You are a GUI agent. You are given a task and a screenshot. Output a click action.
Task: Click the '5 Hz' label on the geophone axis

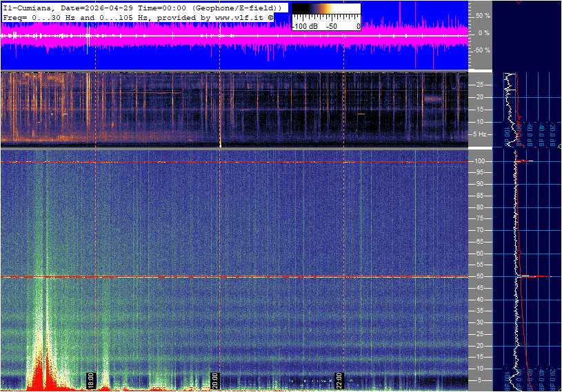click(479, 134)
